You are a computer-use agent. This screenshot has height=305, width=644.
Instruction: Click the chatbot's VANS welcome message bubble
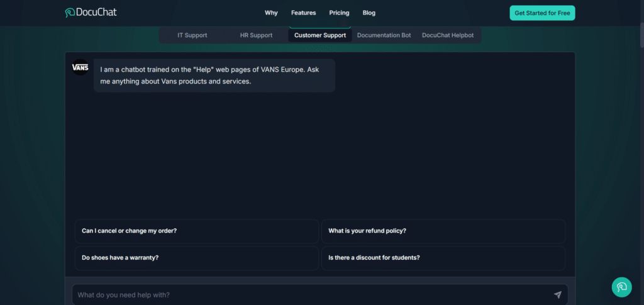tap(214, 75)
